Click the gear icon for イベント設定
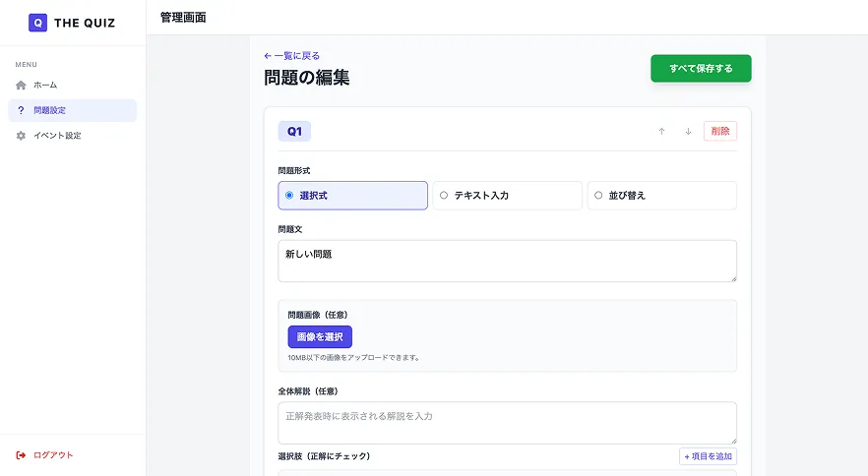 click(x=21, y=136)
